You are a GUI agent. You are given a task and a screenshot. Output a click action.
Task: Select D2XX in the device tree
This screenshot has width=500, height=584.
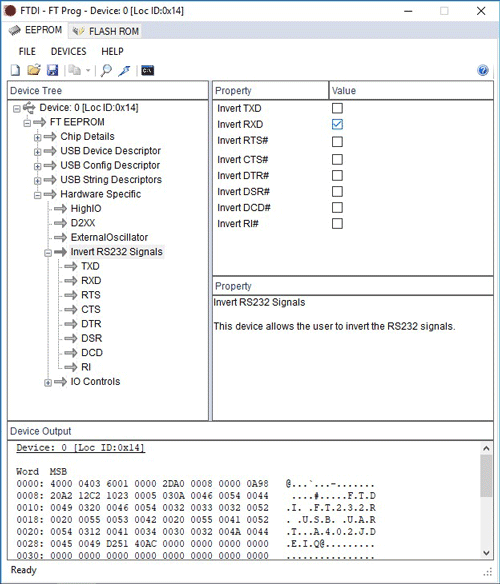(x=83, y=223)
